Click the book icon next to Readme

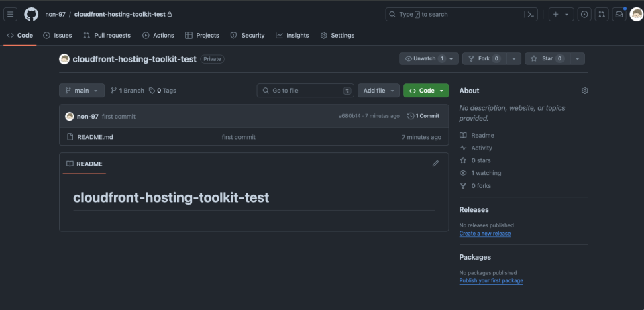click(463, 135)
